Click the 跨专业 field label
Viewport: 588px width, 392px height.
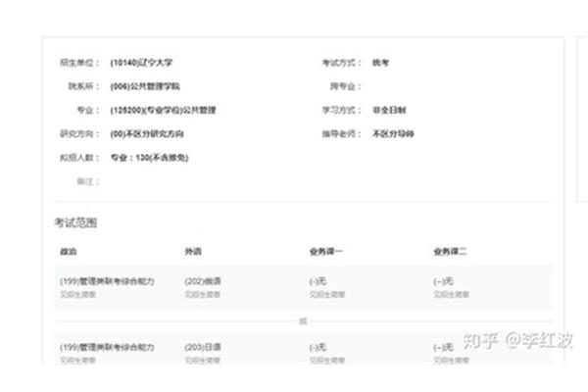345,86
